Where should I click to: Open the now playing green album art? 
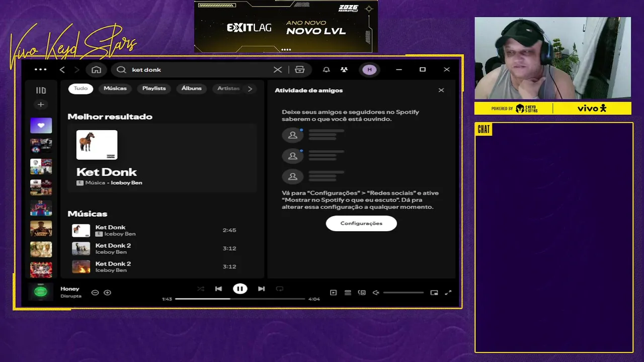[41, 292]
